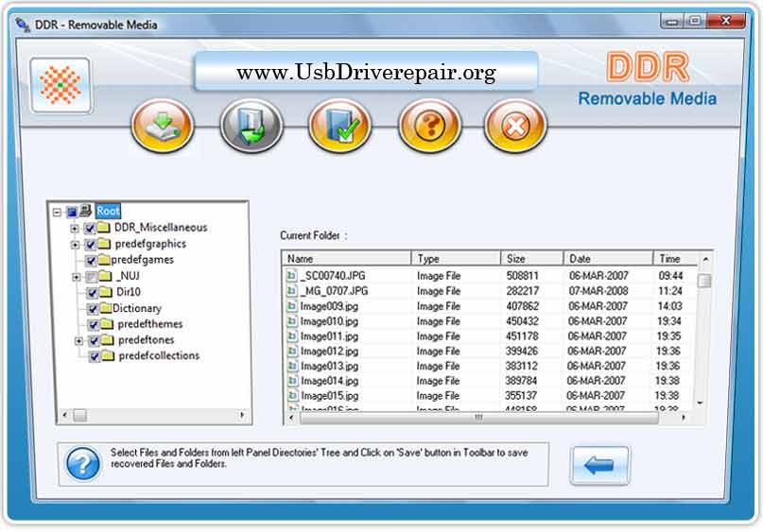Sort file list by Type column

coord(456,258)
